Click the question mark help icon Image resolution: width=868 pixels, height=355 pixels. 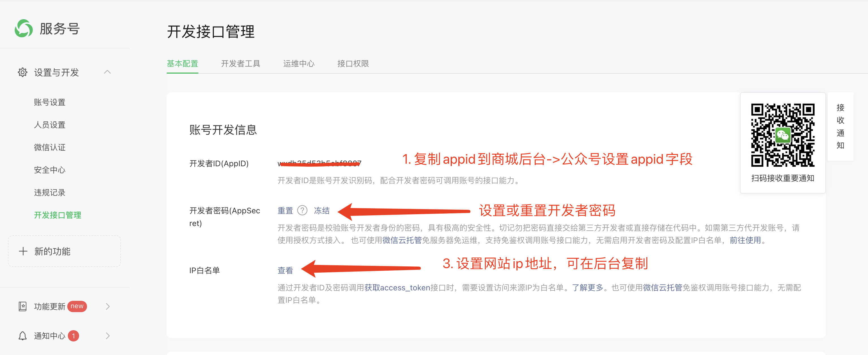[x=302, y=210]
